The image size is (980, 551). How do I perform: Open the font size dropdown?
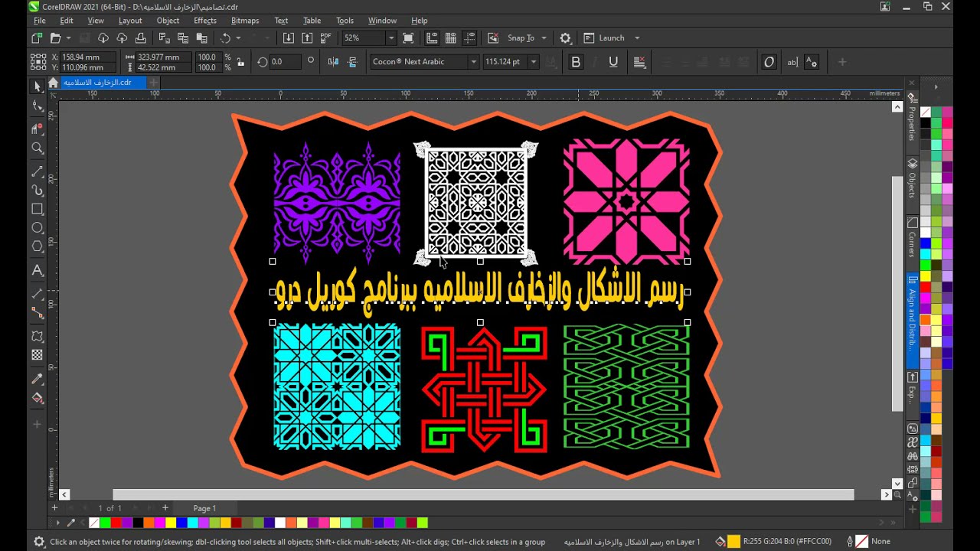[534, 62]
